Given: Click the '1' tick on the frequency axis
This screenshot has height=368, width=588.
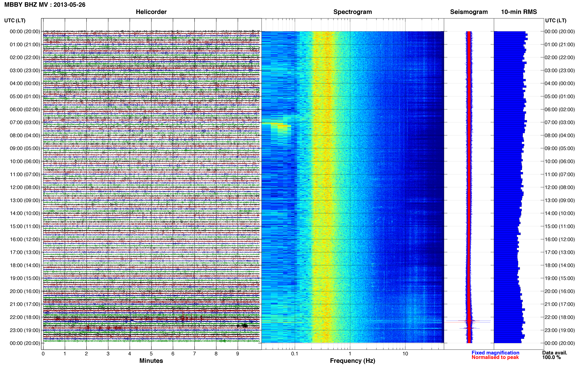Looking at the screenshot, I should pos(350,354).
